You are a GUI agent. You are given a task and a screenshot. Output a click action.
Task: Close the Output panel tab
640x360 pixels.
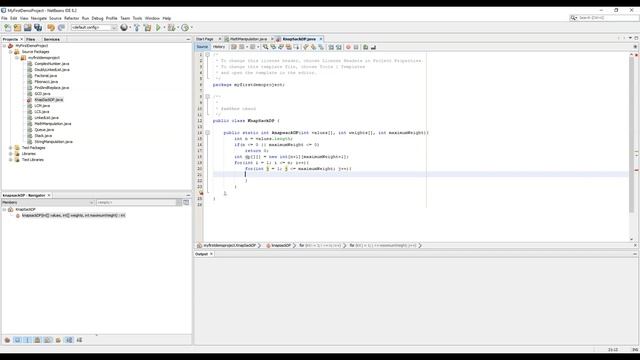click(211, 254)
